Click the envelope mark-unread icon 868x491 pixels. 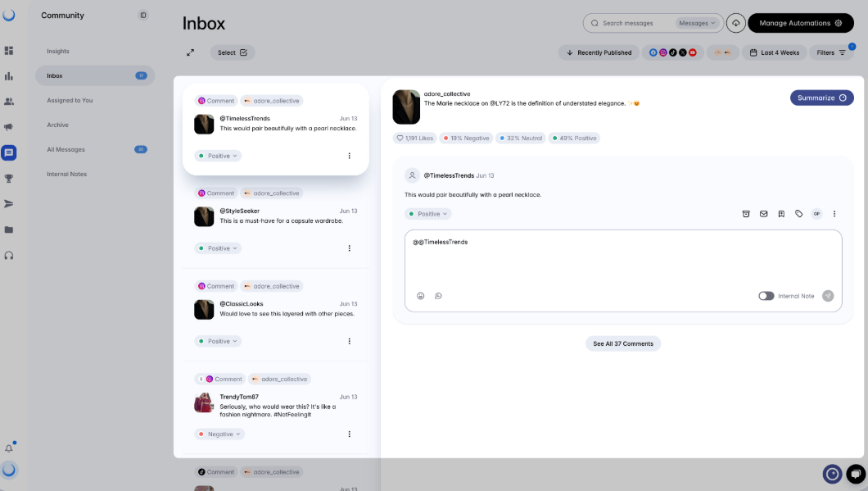click(x=763, y=214)
